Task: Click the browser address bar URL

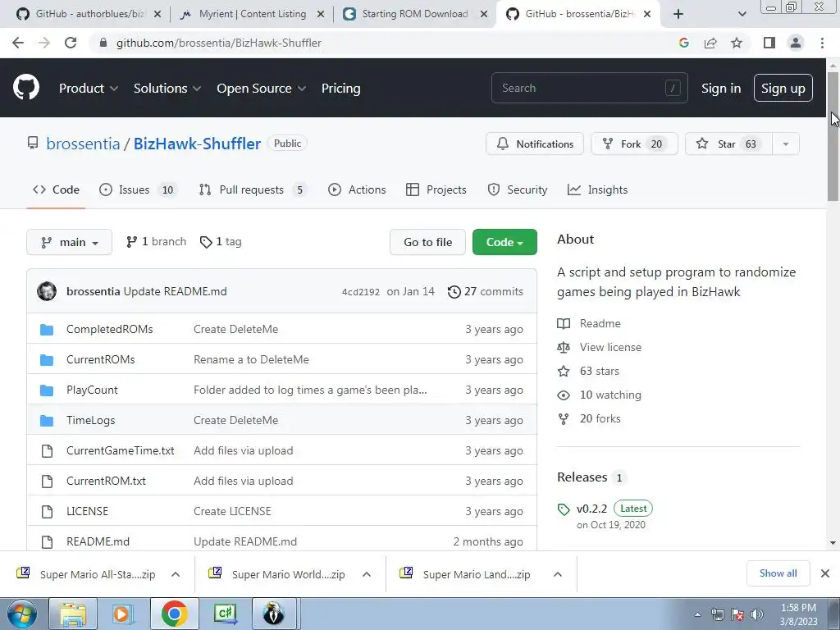Action: click(218, 43)
